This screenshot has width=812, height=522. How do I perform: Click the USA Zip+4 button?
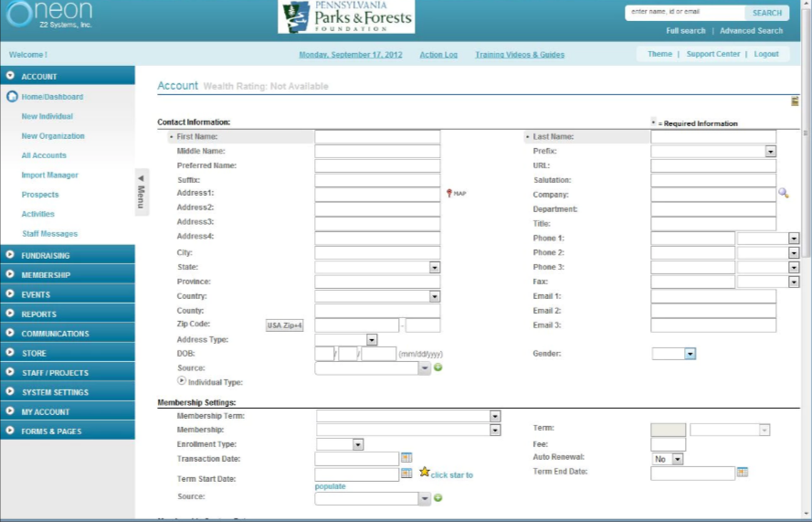click(x=285, y=325)
